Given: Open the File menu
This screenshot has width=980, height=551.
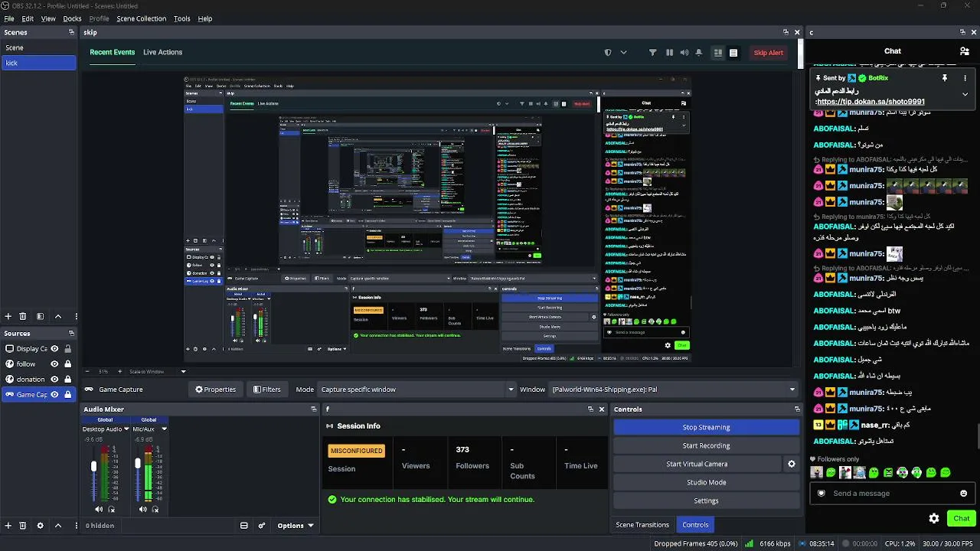Looking at the screenshot, I should tap(9, 18).
